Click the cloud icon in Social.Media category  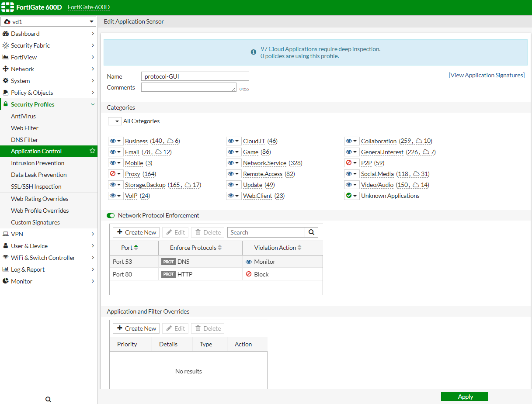click(417, 174)
